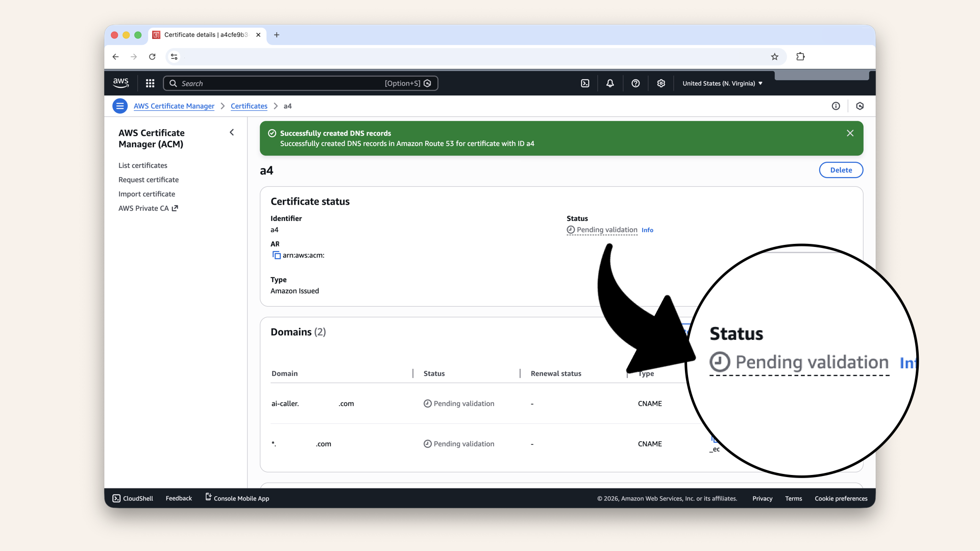
Task: Navigate to Certificates via the breadcrumb
Action: pos(249,106)
